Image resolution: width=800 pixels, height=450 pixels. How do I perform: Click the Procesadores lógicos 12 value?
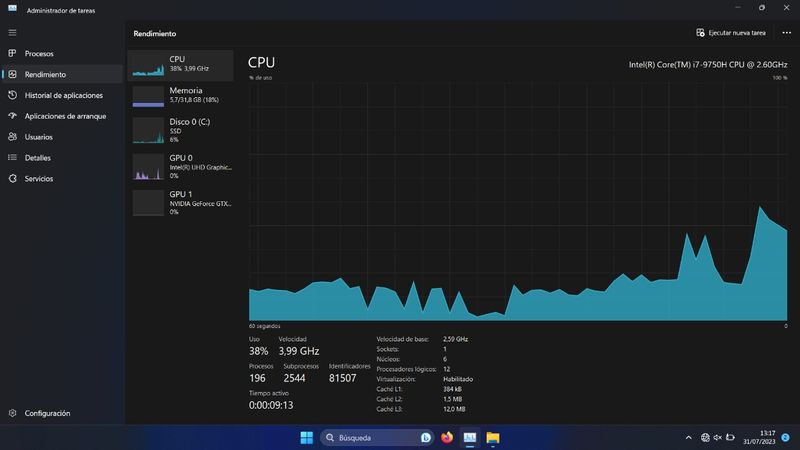[446, 369]
